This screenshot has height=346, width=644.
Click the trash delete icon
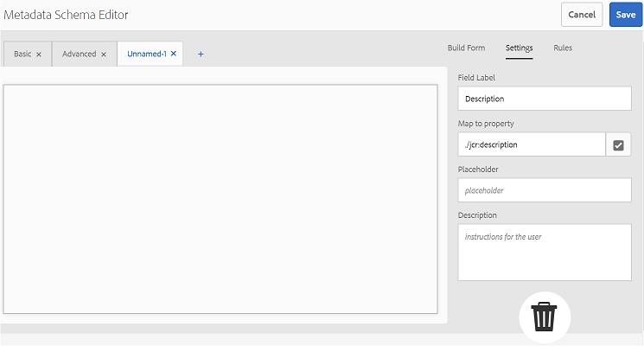(x=544, y=317)
